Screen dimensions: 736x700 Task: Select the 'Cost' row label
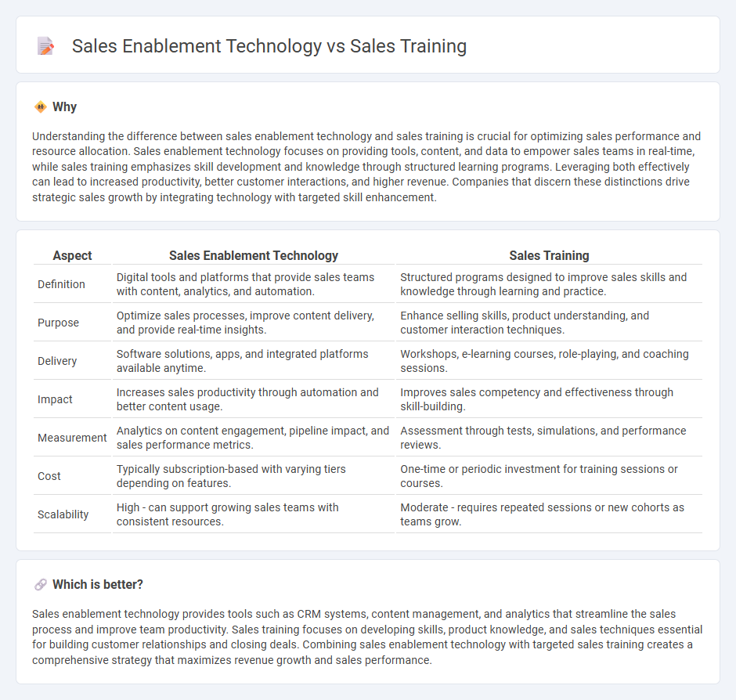coord(49,476)
